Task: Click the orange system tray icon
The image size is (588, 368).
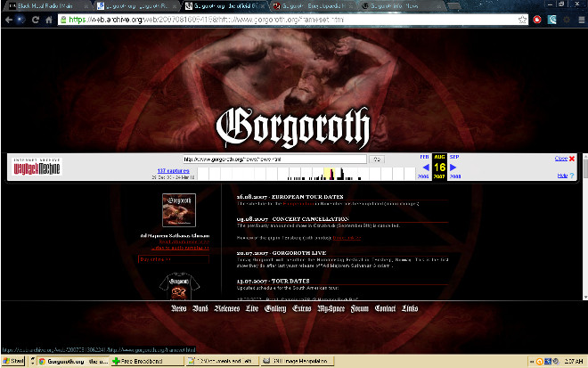Action: coord(539,361)
